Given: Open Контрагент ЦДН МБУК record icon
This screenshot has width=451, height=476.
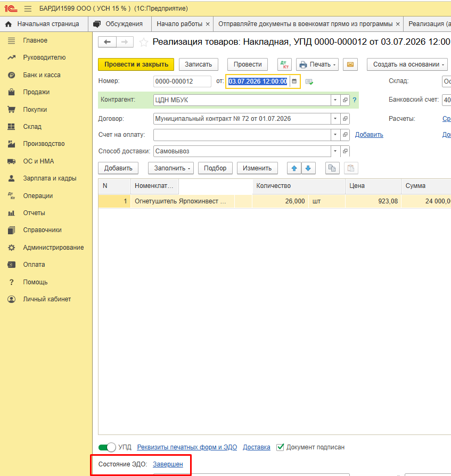Looking at the screenshot, I should tap(345, 100).
